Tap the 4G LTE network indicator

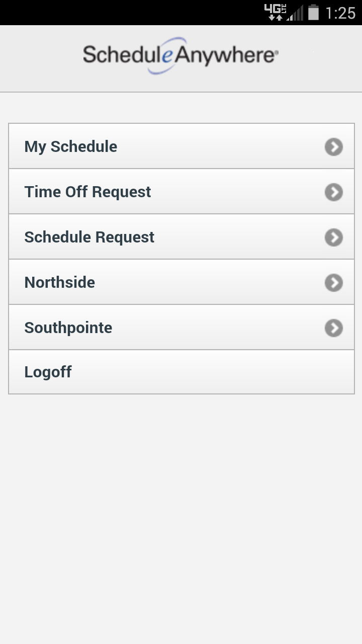point(276,9)
